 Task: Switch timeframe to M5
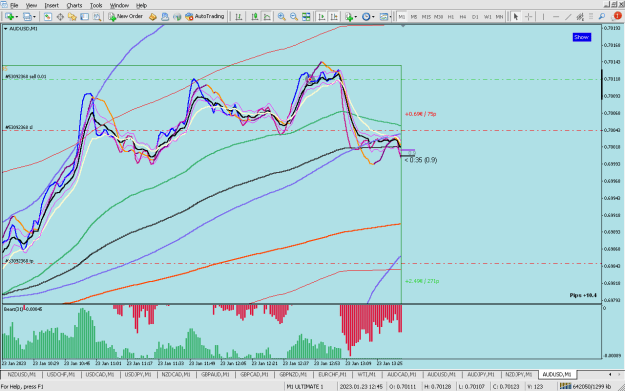point(414,17)
